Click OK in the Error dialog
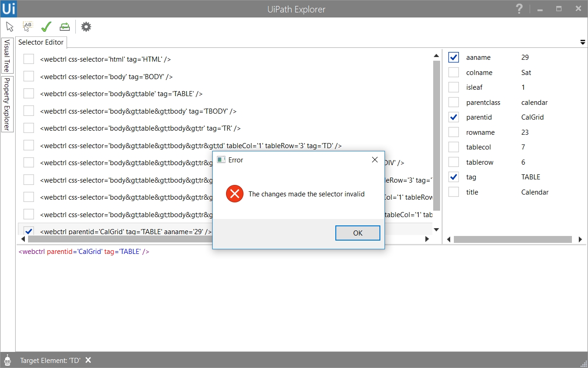The image size is (588, 368). pyautogui.click(x=358, y=233)
